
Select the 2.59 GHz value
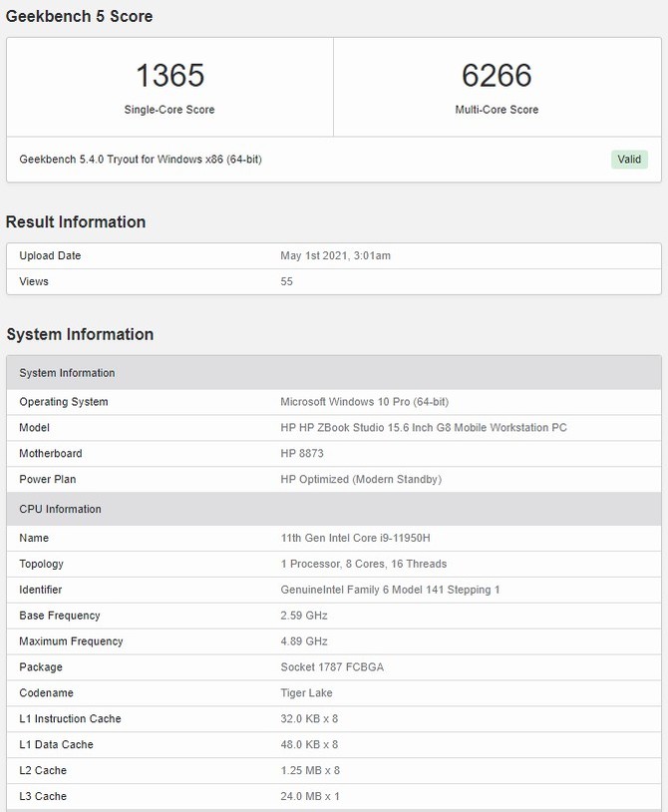coord(304,615)
